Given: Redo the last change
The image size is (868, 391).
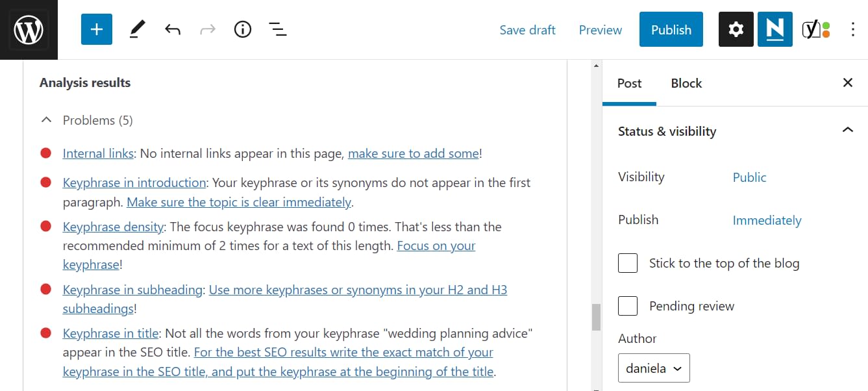Looking at the screenshot, I should coord(207,29).
